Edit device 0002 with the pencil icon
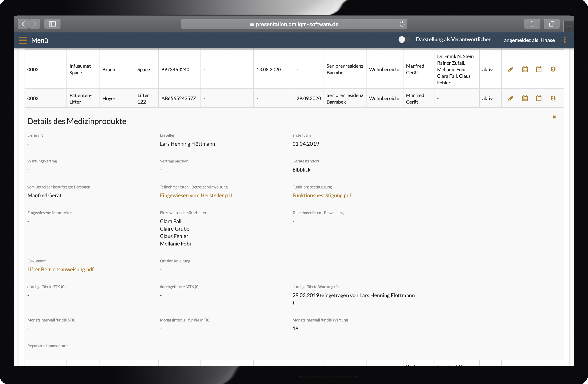 click(x=511, y=69)
